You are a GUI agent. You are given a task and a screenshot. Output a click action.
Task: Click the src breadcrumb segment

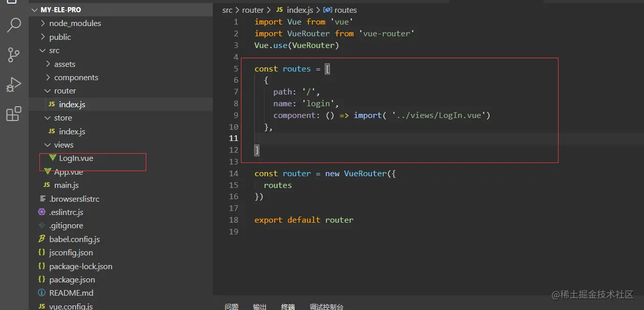[x=227, y=10]
